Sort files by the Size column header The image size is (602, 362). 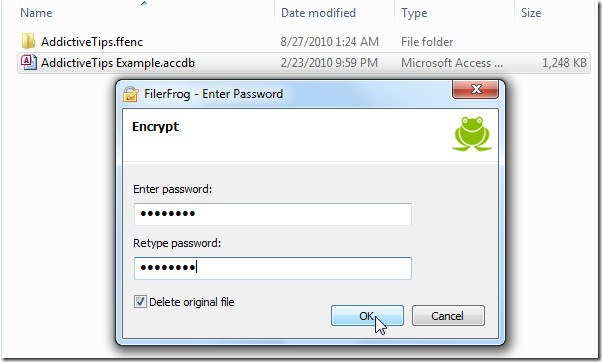531,13
